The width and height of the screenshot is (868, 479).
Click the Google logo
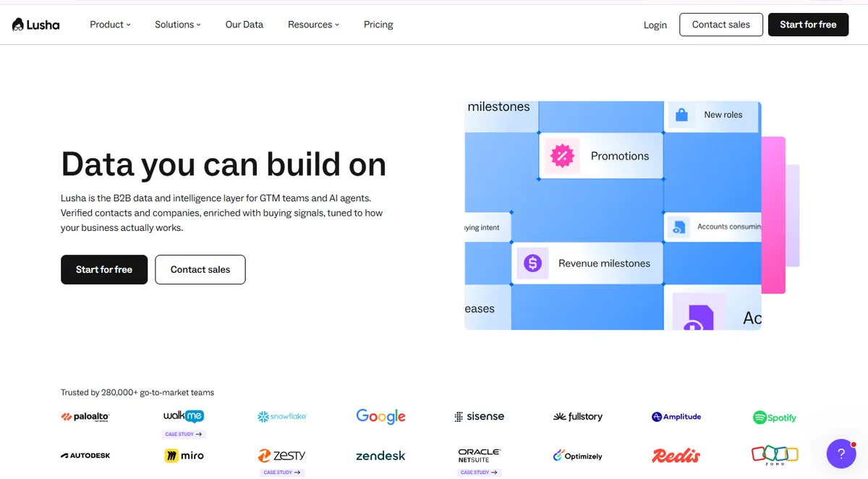pos(380,416)
